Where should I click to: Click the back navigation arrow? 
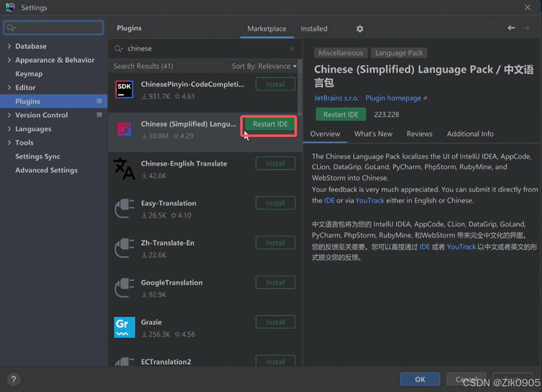coord(511,28)
